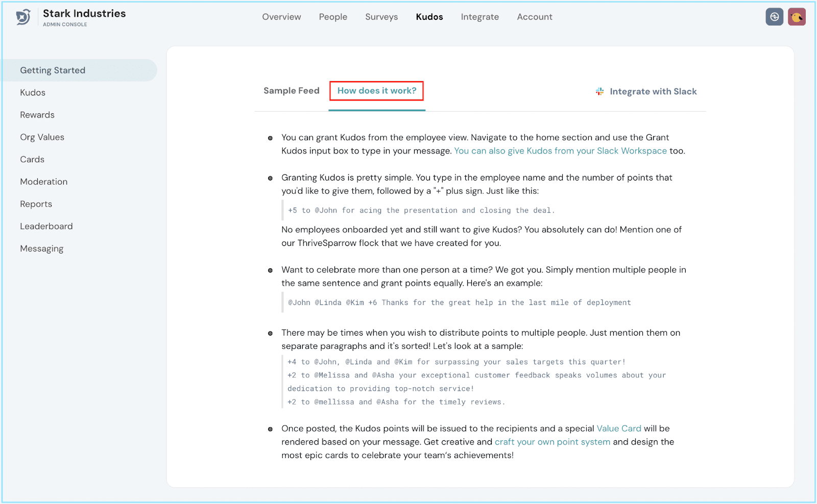
Task: Go to Leaderboard in the sidebar
Action: [x=46, y=226]
